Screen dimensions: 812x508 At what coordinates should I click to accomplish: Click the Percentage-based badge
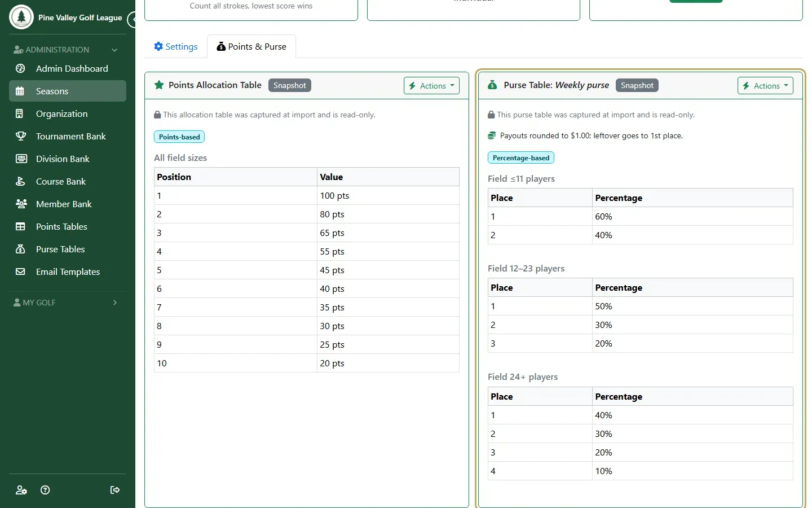click(521, 158)
